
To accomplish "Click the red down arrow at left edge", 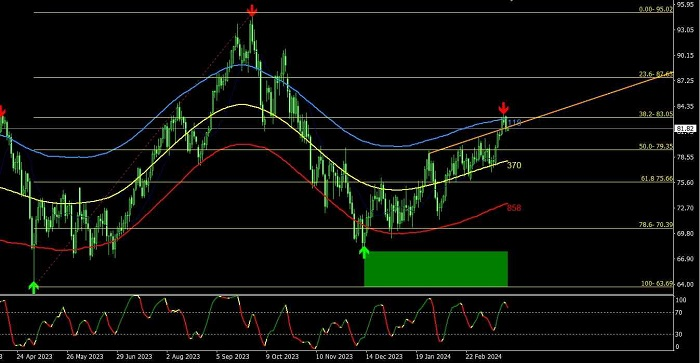I will tap(2, 111).
